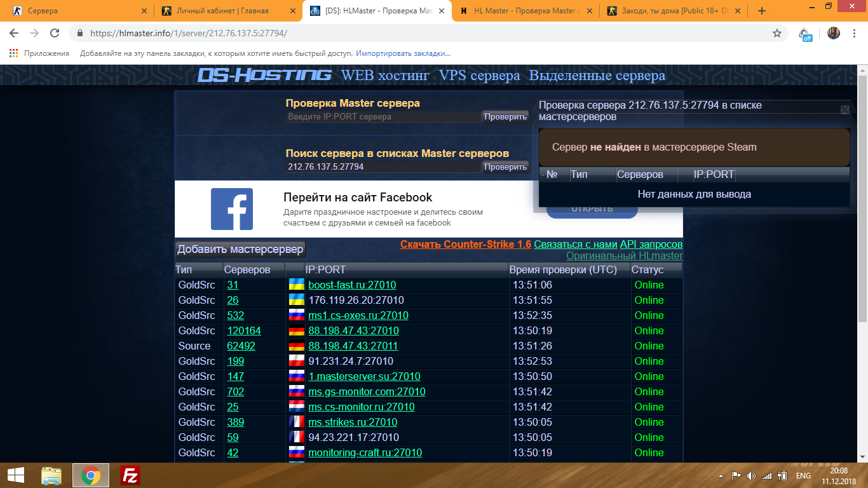Click the Добавить мастерсервер button

pyautogui.click(x=240, y=249)
